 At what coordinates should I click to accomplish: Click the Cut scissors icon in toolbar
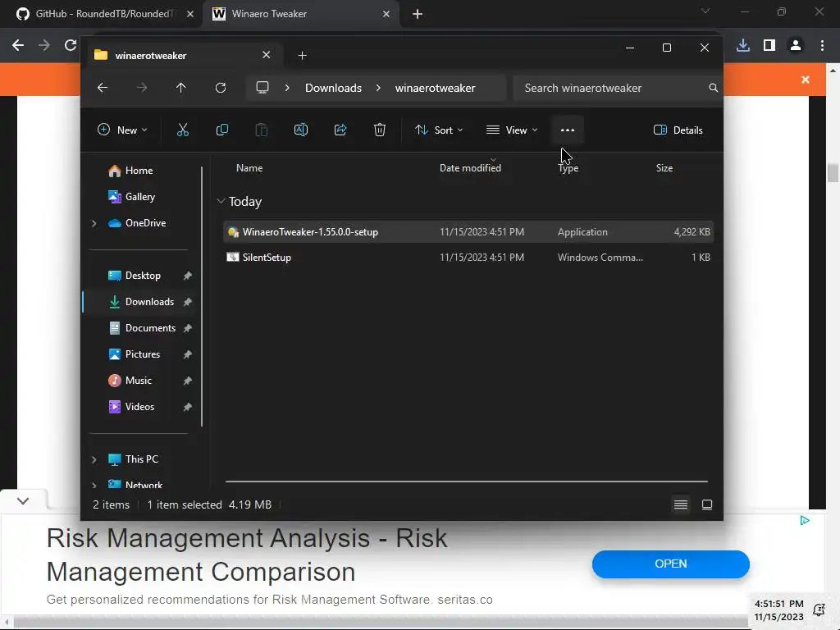pos(183,130)
